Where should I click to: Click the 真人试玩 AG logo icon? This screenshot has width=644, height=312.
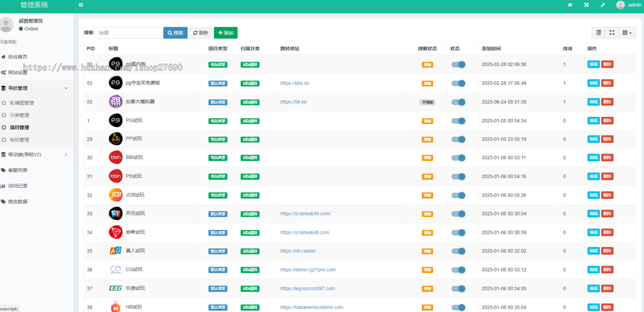[116, 250]
